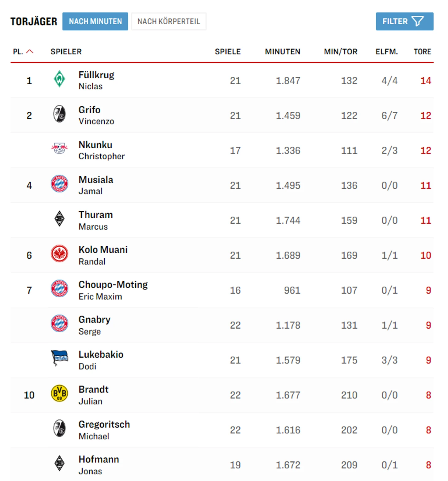
Task: Click Bayern München crest next to Musiala
Action: (59, 184)
